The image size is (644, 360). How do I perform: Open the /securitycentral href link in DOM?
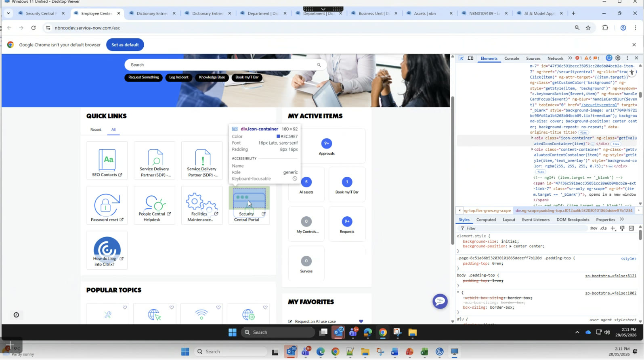coord(600,105)
